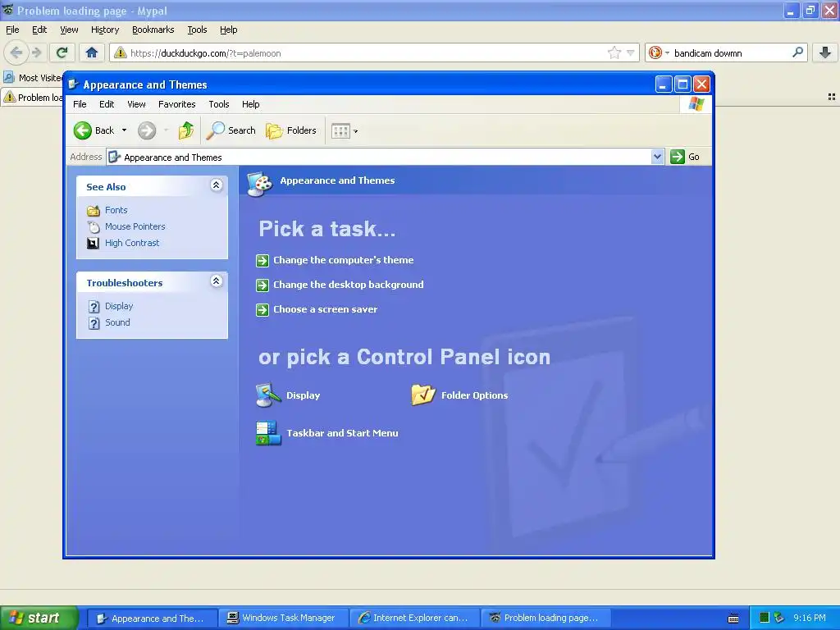
Task: Open URL history dropdown in Mypal address bar
Action: point(631,53)
